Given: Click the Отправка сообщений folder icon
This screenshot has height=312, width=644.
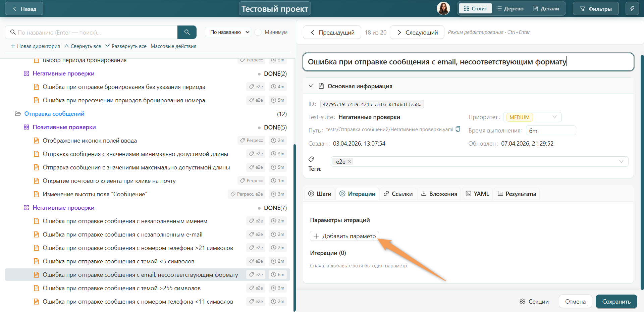Looking at the screenshot, I should [x=18, y=114].
